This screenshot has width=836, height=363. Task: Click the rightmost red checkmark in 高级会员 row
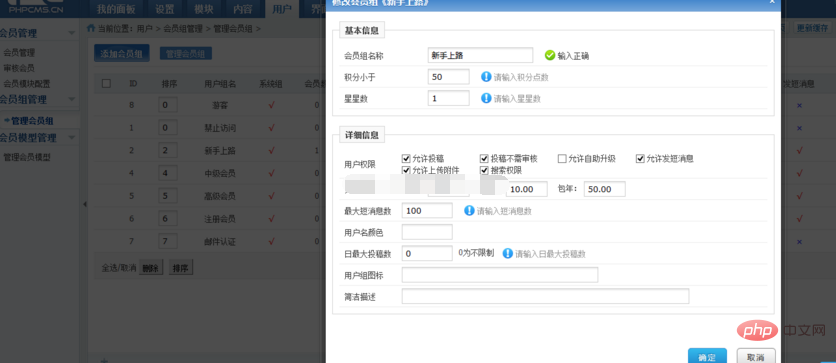[799, 196]
